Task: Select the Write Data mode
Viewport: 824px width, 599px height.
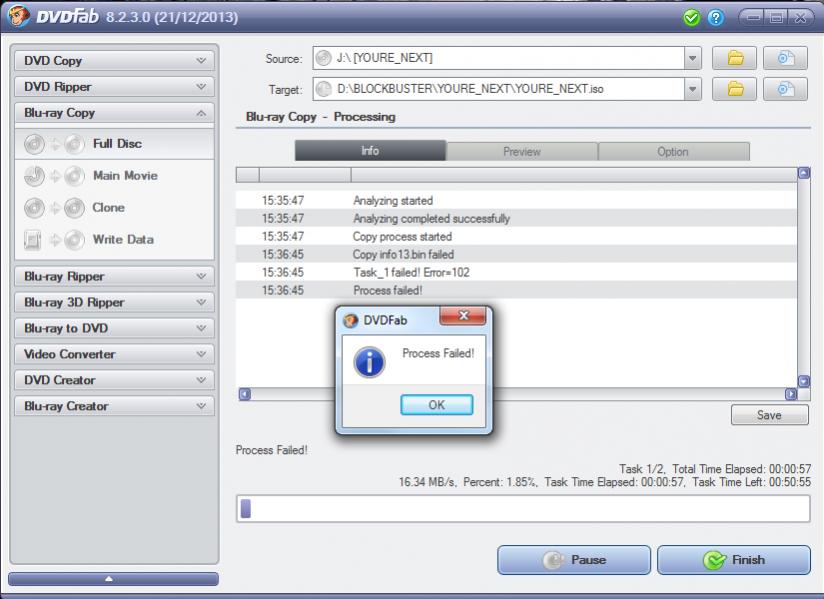Action: (x=115, y=240)
